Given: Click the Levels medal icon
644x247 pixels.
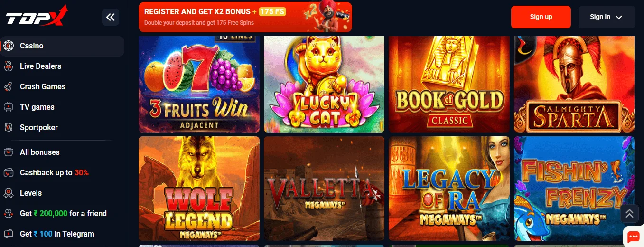Looking at the screenshot, I should [8, 193].
